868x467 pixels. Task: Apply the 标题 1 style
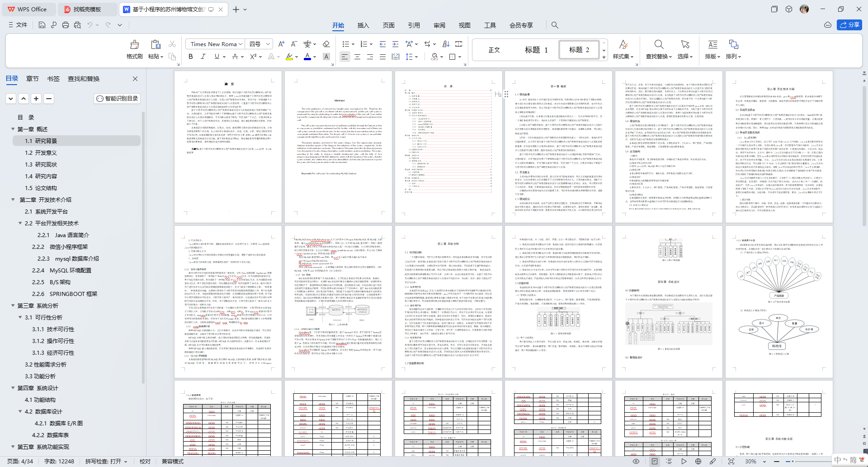[536, 50]
